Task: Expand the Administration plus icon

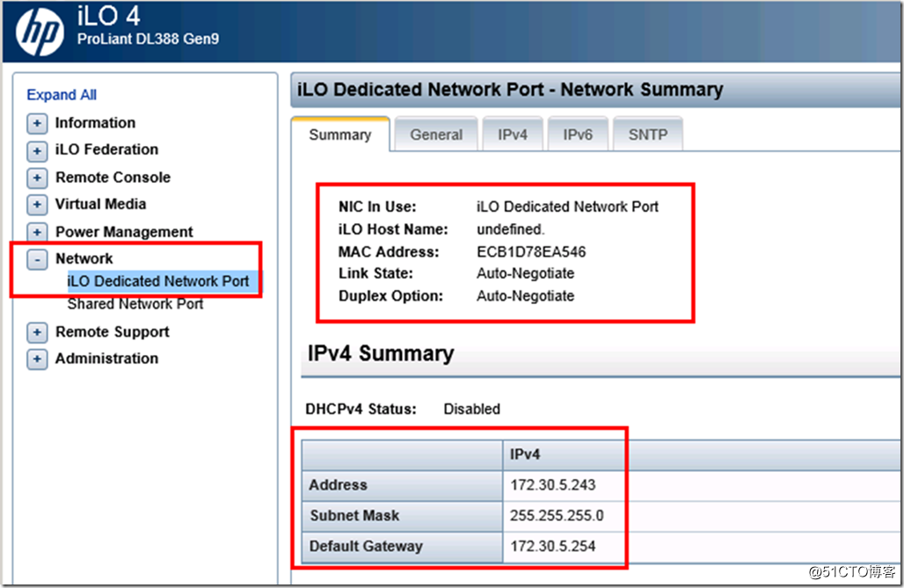Action: pos(37,359)
